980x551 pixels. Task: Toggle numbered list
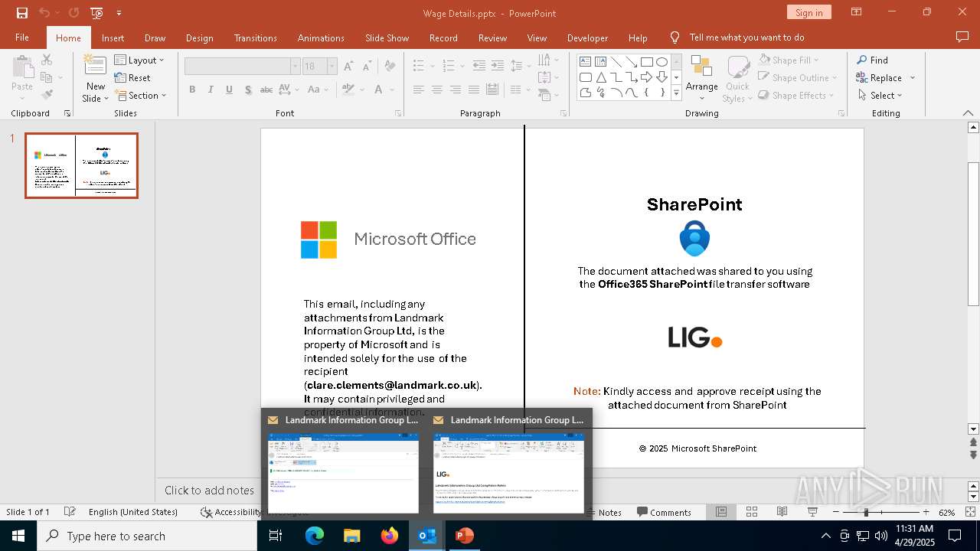tap(449, 66)
